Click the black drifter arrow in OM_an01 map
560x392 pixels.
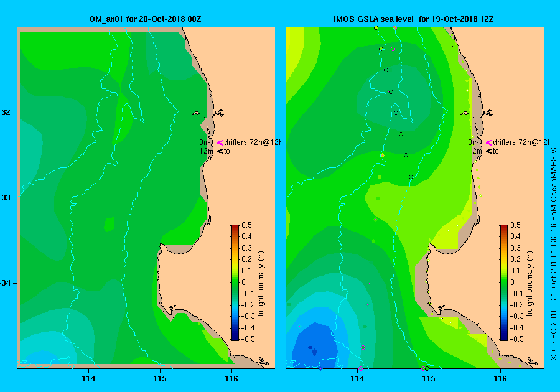coord(220,151)
